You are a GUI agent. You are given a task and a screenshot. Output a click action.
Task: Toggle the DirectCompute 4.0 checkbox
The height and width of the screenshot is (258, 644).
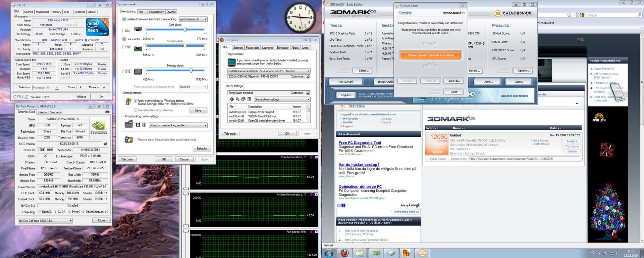(x=84, y=212)
